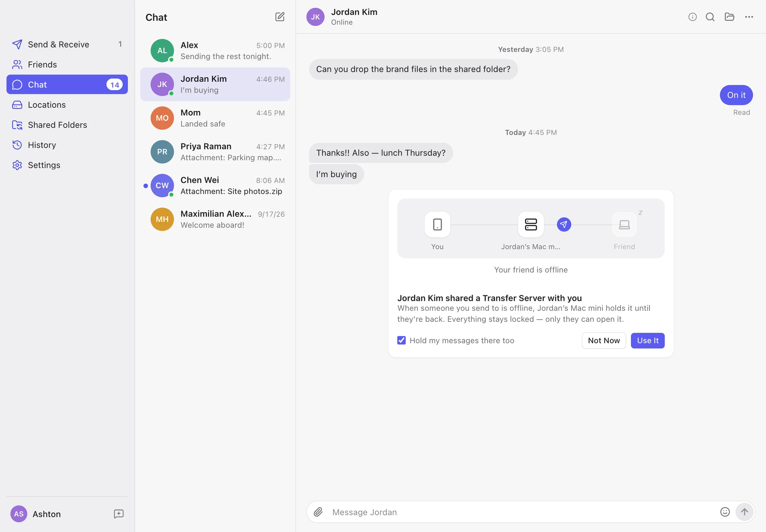Image resolution: width=766 pixels, height=532 pixels.
Task: Click the compose new chat icon
Action: pos(279,17)
